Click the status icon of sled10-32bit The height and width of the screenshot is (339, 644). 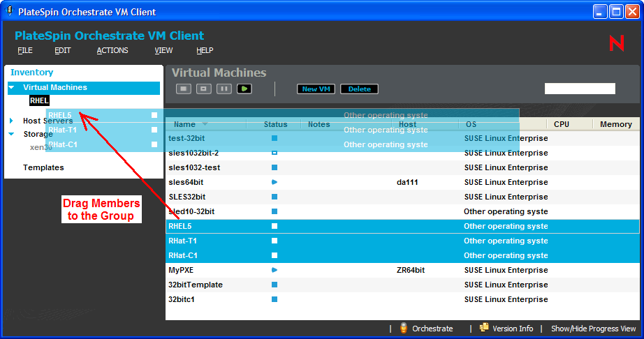tap(275, 211)
